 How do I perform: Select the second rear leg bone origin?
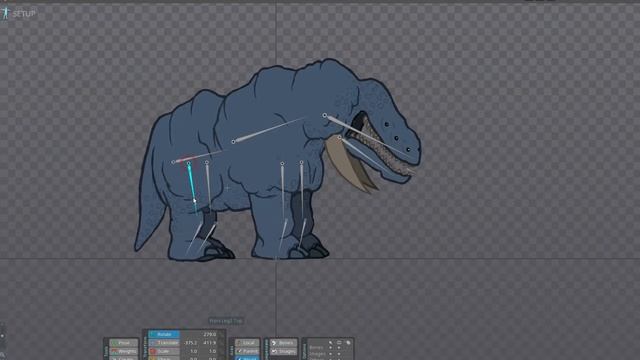(207, 162)
